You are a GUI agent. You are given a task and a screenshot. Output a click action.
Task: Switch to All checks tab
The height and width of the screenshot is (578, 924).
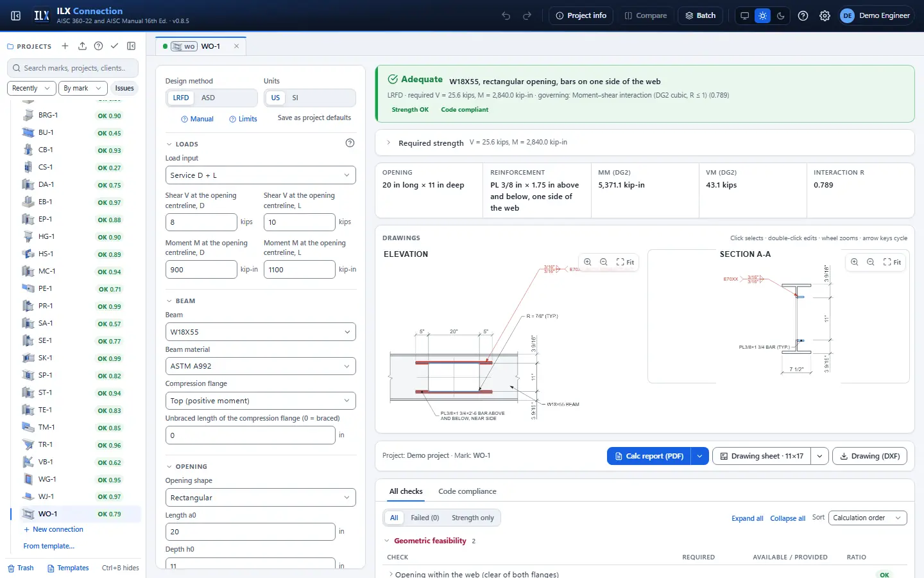(x=406, y=491)
